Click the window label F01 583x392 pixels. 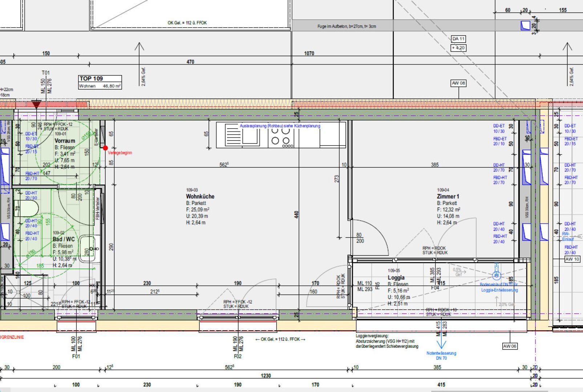pos(76,356)
